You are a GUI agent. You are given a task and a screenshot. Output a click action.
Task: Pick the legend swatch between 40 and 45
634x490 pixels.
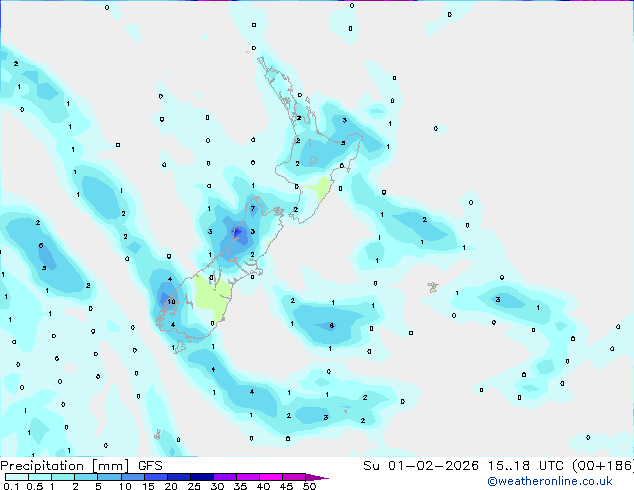[x=271, y=477]
